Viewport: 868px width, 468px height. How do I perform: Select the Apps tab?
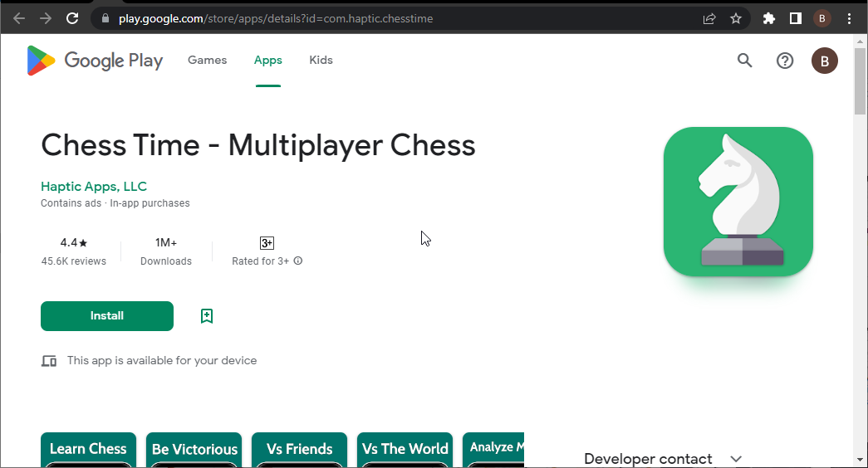click(x=268, y=60)
